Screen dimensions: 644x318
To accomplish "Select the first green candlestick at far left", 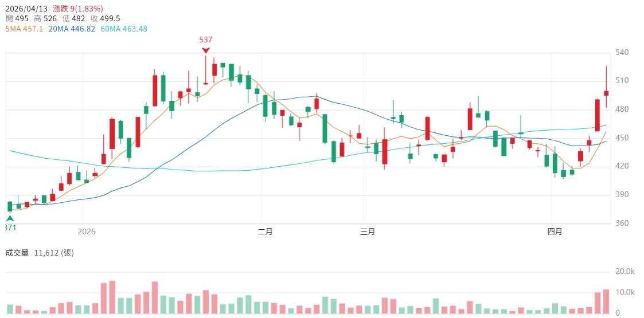I will coord(10,206).
